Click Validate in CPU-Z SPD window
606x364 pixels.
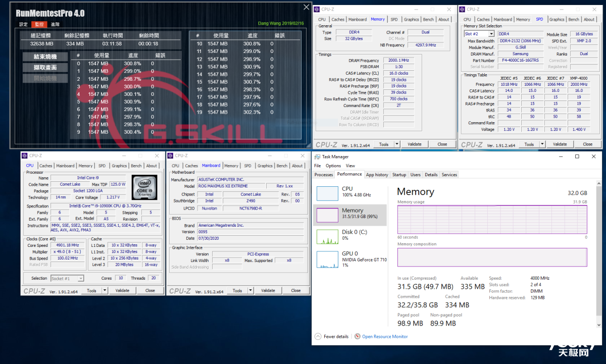pos(560,144)
